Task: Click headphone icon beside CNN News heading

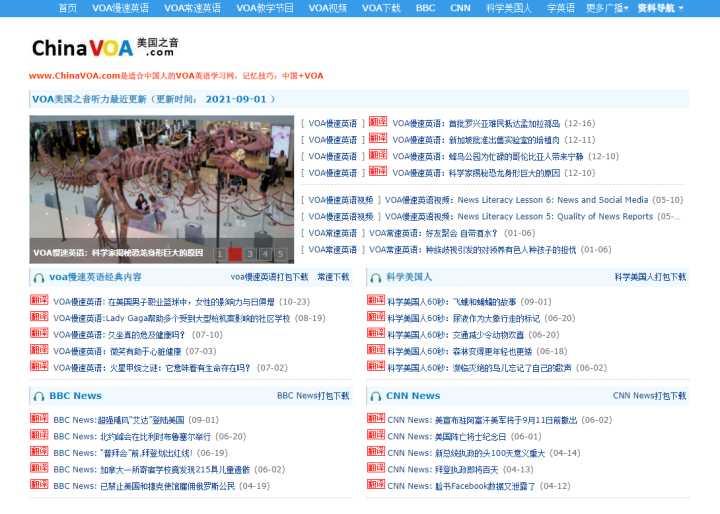Action: [376, 396]
